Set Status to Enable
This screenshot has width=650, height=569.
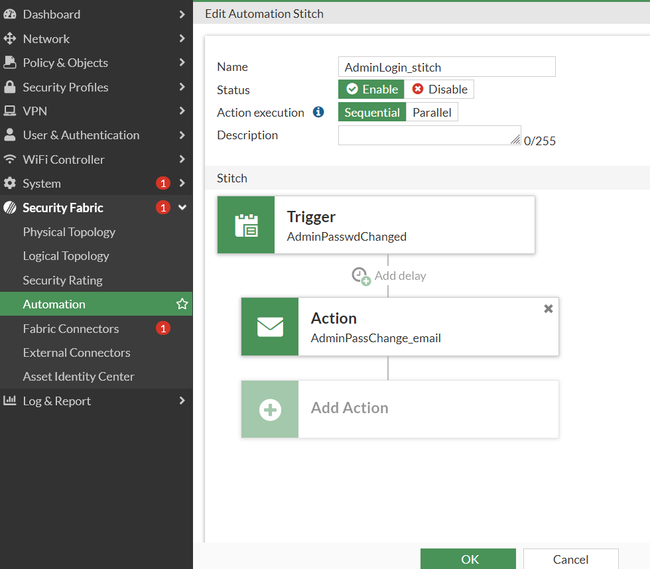point(372,89)
